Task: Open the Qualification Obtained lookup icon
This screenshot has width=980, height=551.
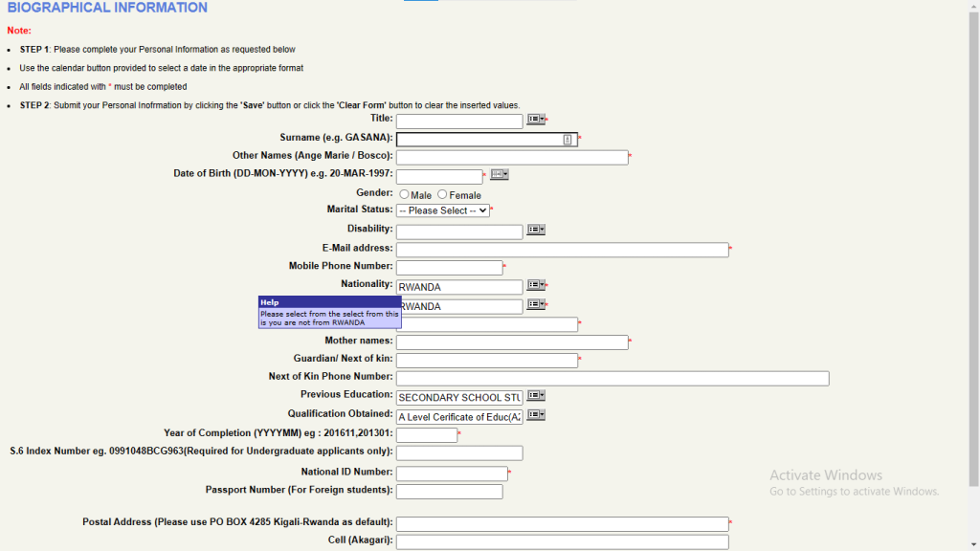Action: (x=534, y=414)
